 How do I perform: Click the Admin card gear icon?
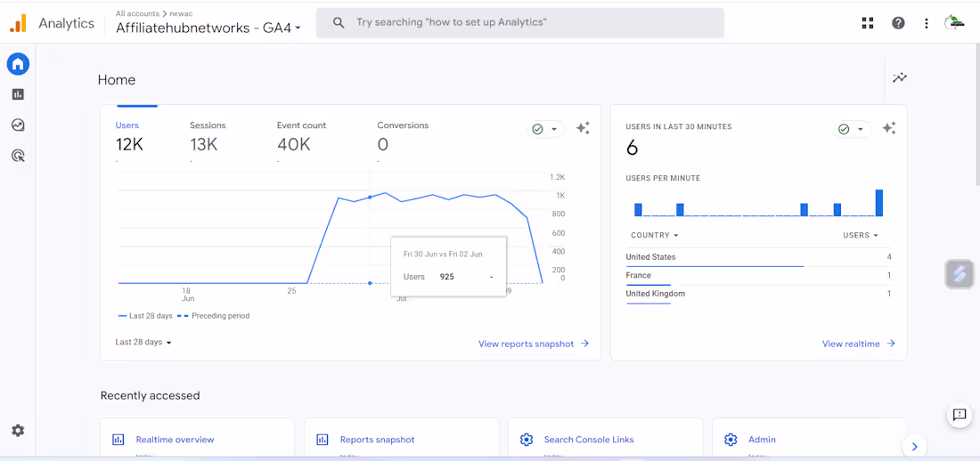(731, 440)
